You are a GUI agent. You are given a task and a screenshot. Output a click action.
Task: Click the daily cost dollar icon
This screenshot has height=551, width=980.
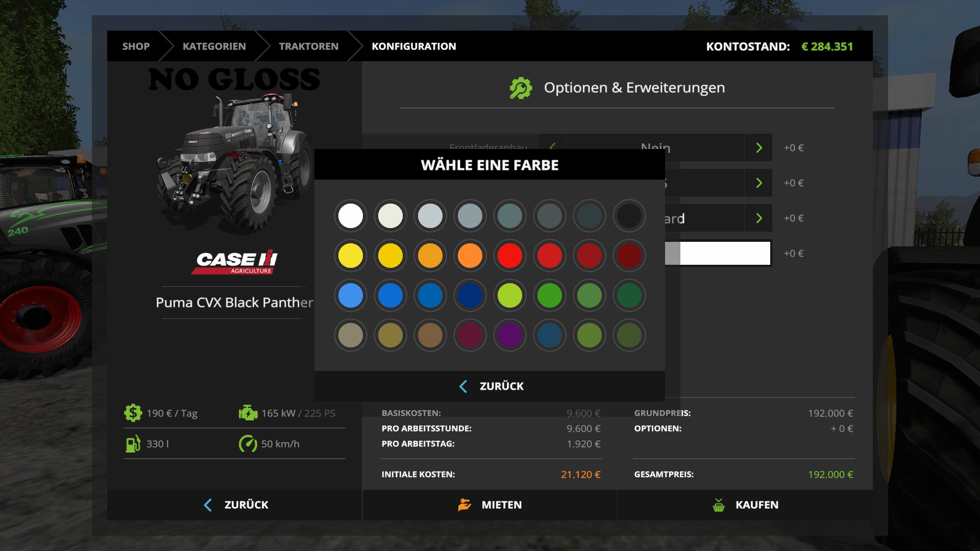tap(133, 413)
